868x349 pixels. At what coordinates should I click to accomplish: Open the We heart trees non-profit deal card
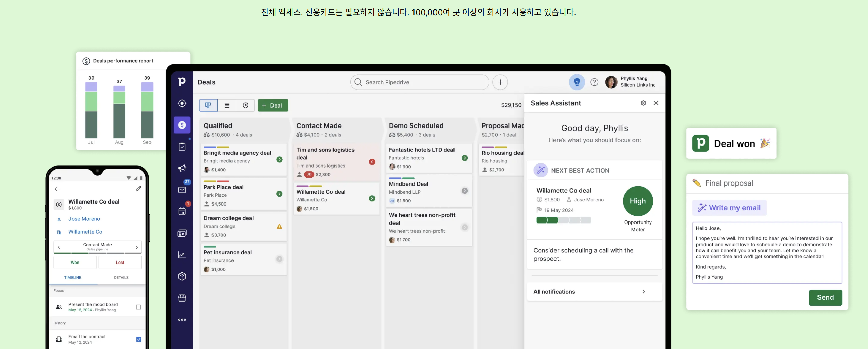click(x=429, y=227)
